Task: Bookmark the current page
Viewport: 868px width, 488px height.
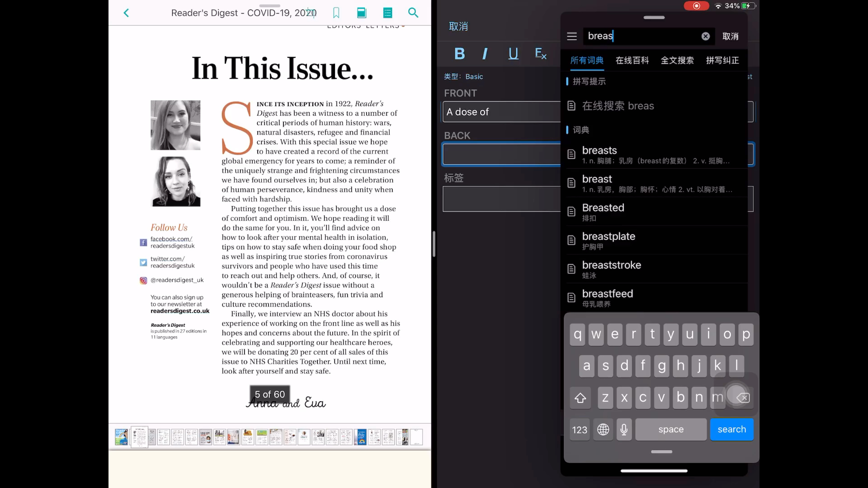Action: [x=336, y=13]
